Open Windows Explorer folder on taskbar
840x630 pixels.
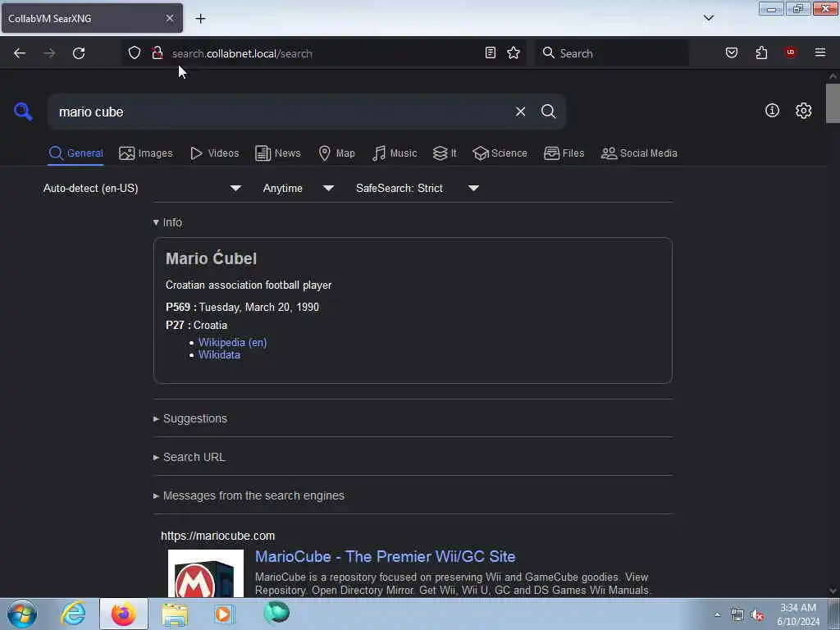point(175,614)
